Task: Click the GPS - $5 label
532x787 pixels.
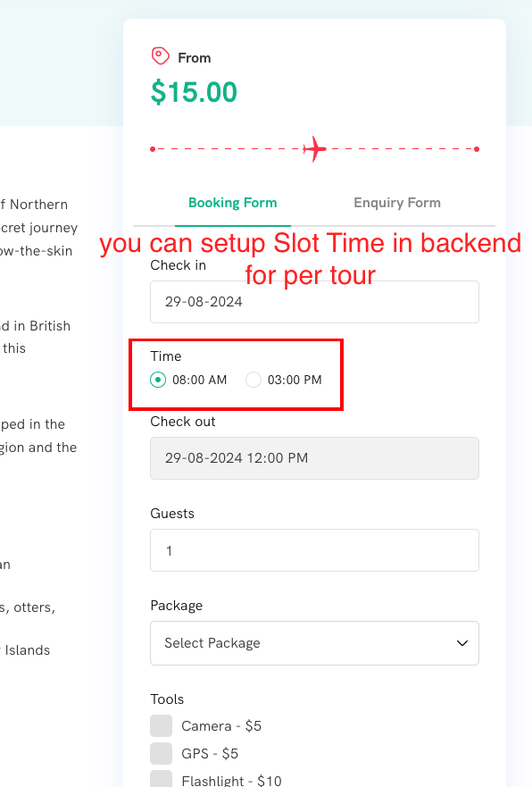Action: (210, 753)
